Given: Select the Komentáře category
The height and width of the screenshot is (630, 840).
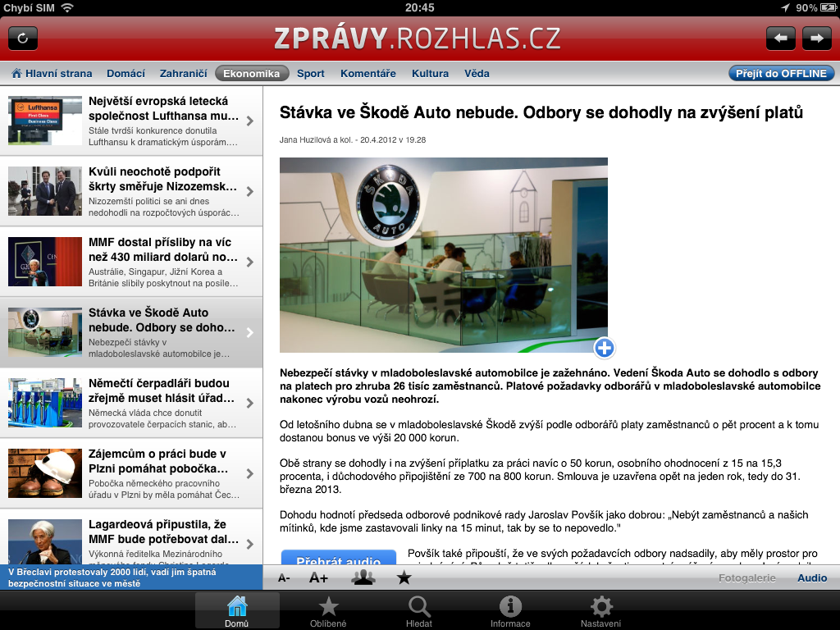Looking at the screenshot, I should point(368,73).
